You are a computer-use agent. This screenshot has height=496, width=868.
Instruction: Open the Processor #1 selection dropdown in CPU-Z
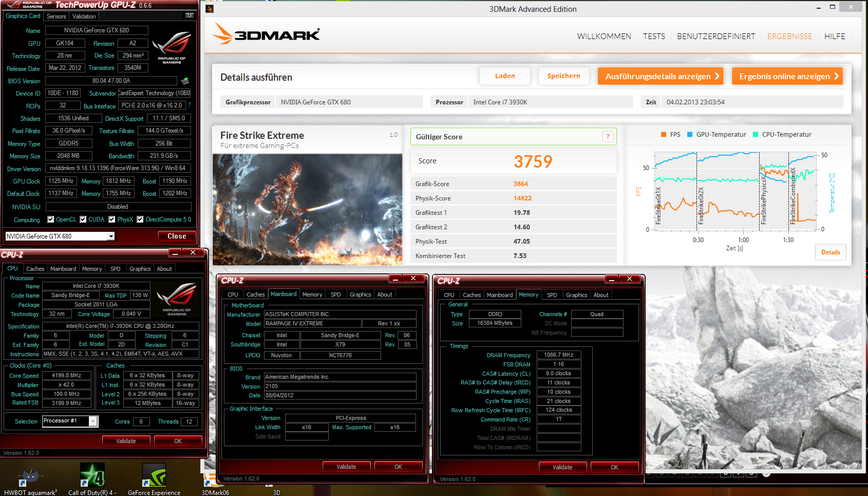coord(93,421)
